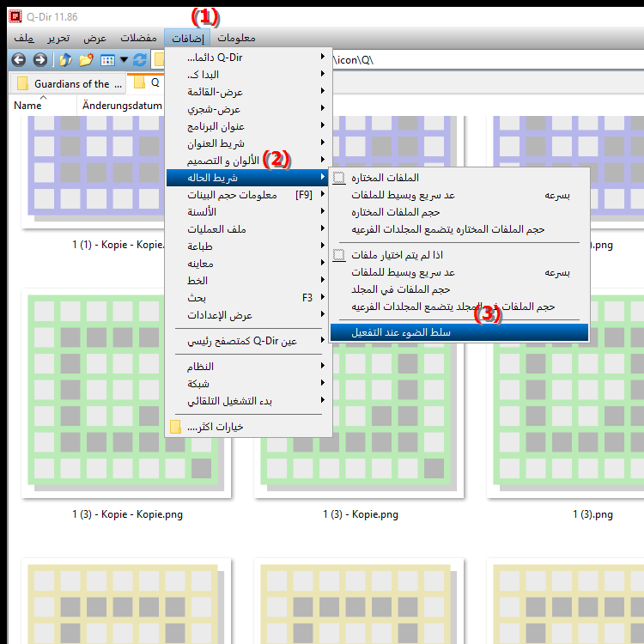Go forward with the right arrow button
This screenshot has width=644, height=644.
tap(39, 60)
